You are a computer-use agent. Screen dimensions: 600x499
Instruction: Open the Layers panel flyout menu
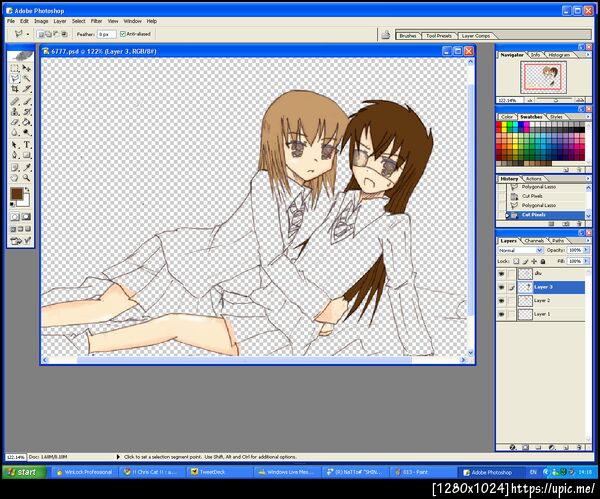(x=588, y=240)
